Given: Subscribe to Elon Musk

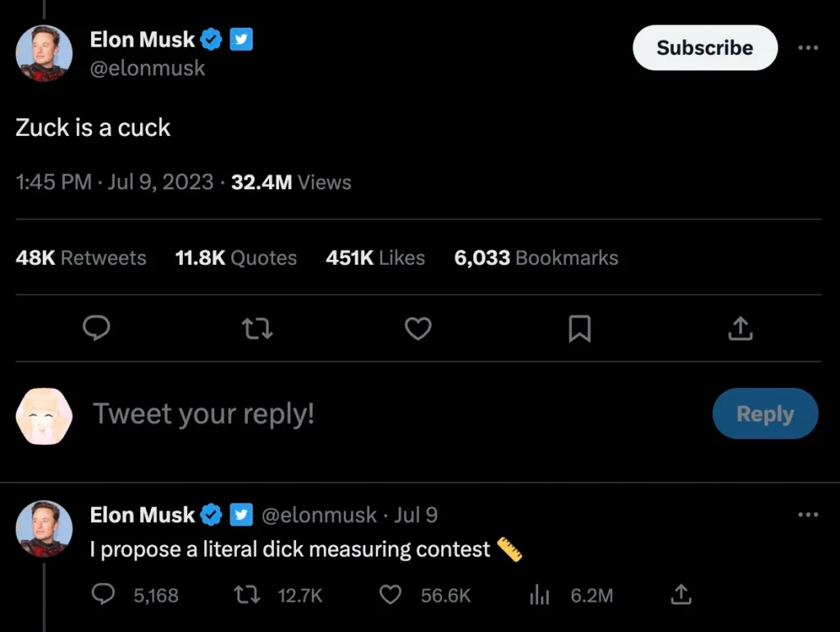Looking at the screenshot, I should pos(704,48).
